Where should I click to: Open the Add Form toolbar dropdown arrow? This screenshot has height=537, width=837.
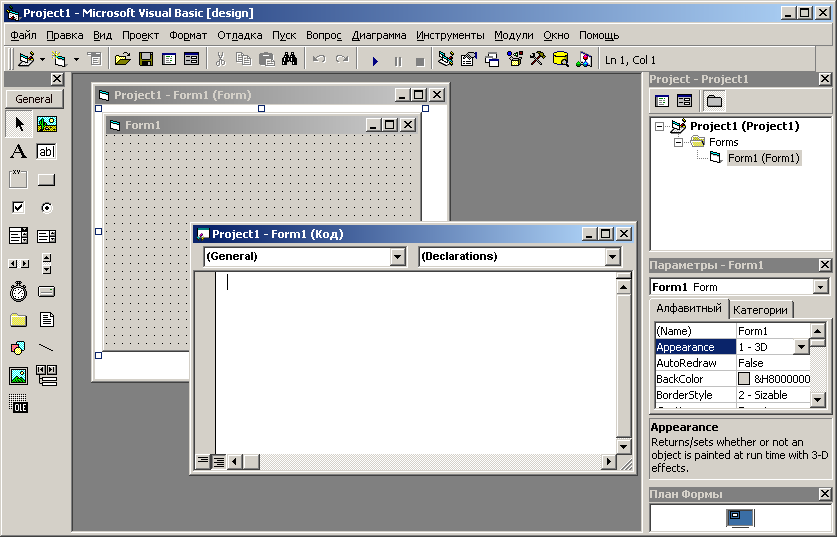[x=76, y=59]
